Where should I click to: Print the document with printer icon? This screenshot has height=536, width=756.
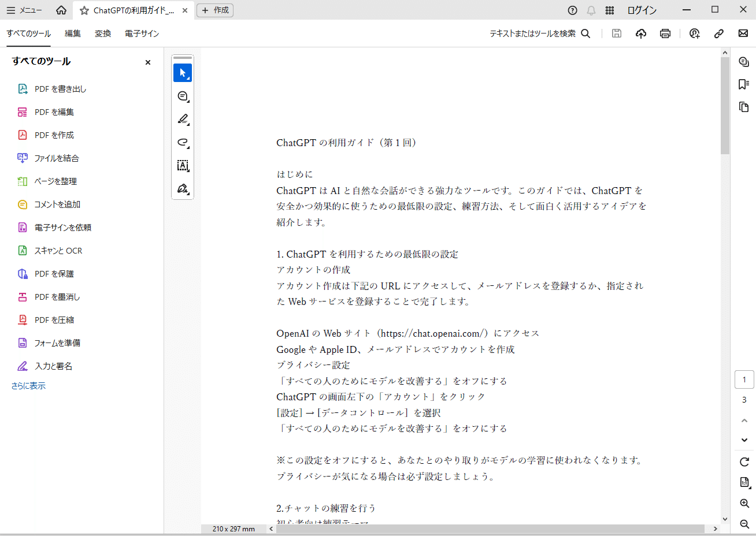665,33
